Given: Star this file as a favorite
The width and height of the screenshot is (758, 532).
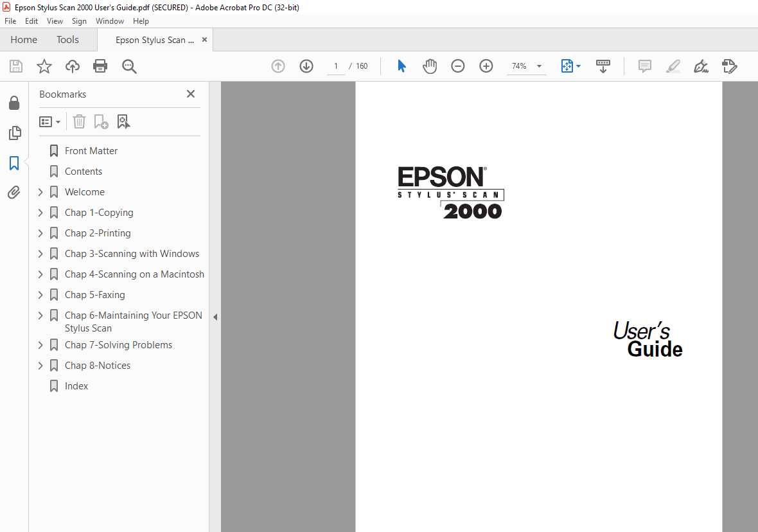Looking at the screenshot, I should tap(44, 66).
